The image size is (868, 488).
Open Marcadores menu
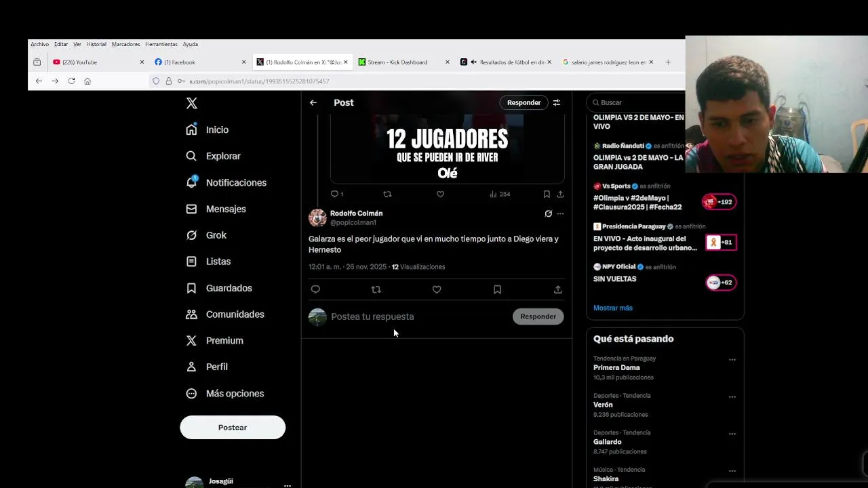coord(125,44)
